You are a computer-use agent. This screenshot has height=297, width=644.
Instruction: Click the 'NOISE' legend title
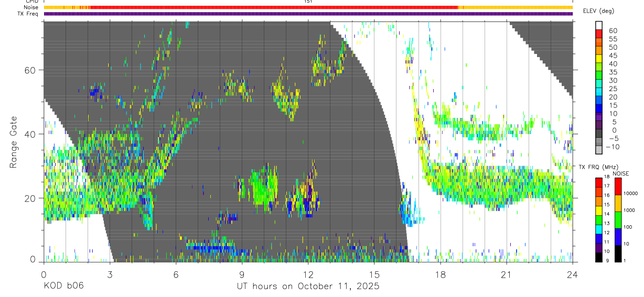620,173
